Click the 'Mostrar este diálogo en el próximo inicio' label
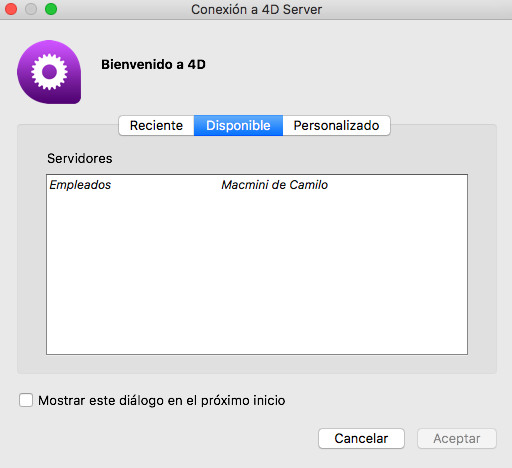 point(162,400)
